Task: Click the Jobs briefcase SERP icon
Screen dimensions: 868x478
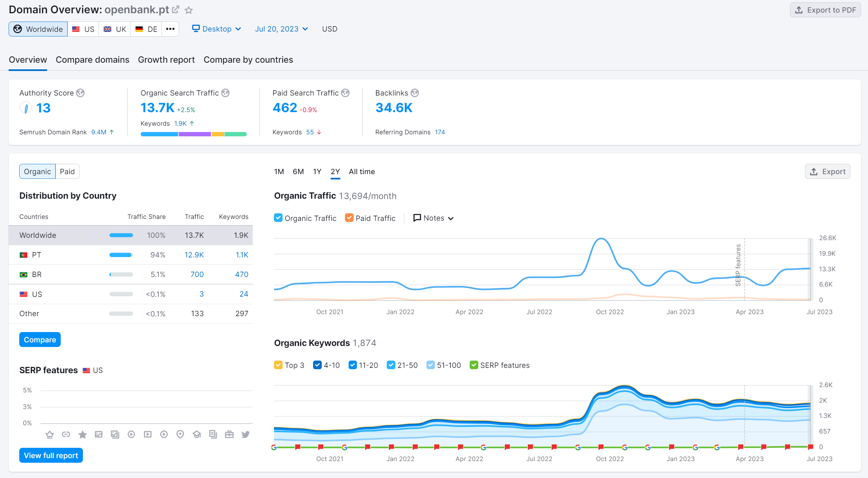Action: [229, 435]
